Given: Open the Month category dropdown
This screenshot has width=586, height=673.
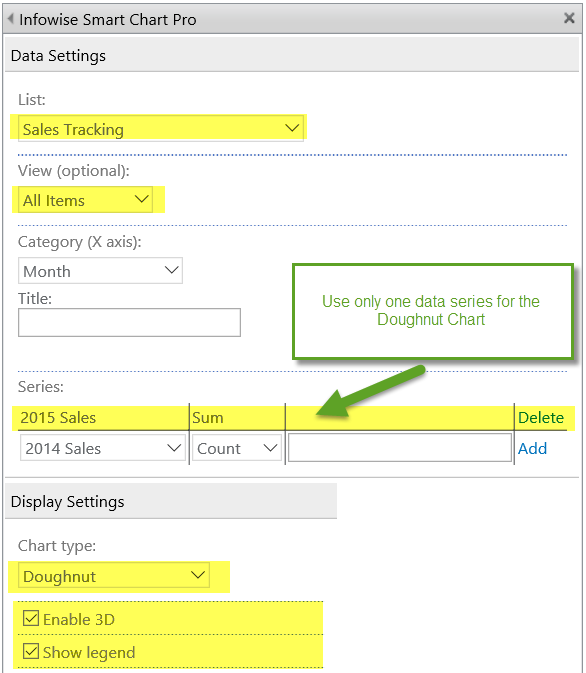Looking at the screenshot, I should [x=100, y=270].
